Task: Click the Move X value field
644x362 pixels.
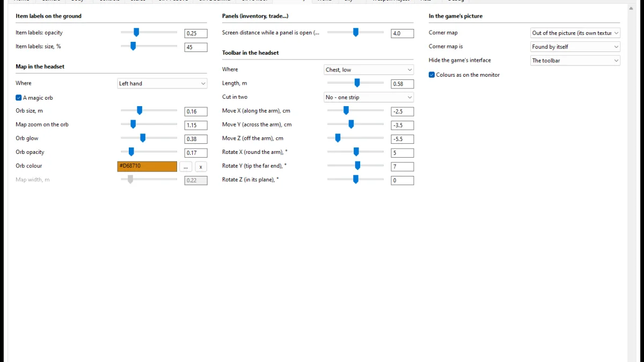Action: click(402, 112)
